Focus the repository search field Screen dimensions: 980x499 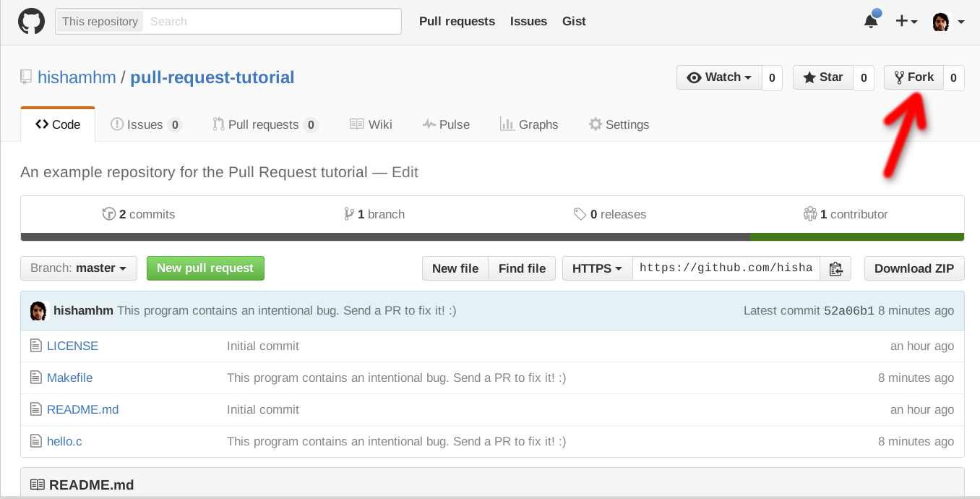[x=271, y=22]
